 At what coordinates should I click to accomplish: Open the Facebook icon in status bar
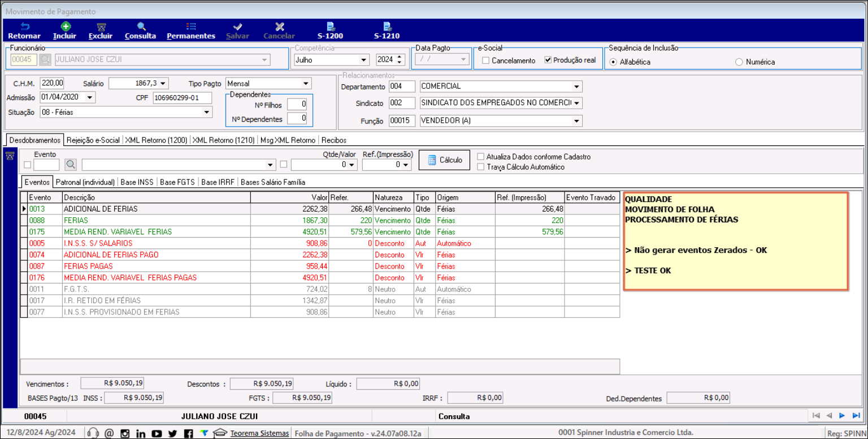click(189, 433)
